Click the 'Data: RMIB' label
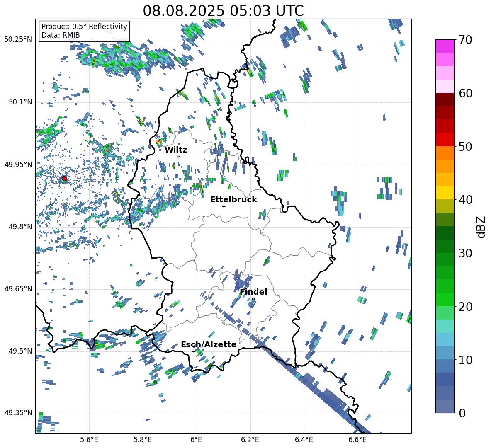The width and height of the screenshot is (491, 448). click(61, 35)
